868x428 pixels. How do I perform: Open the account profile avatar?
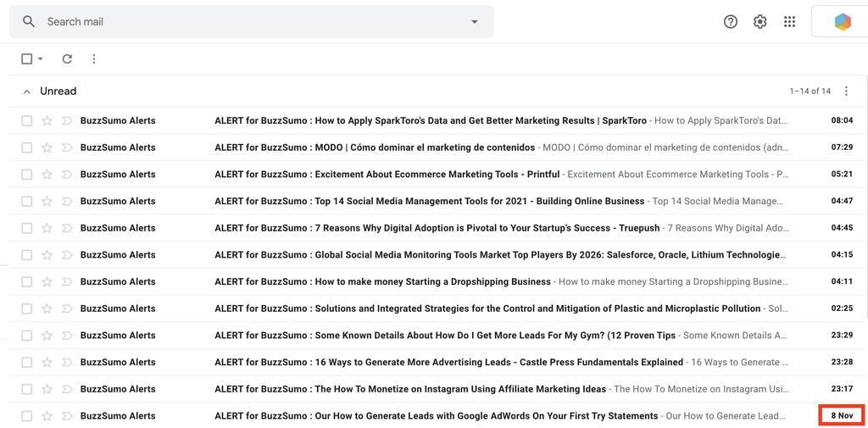pyautogui.click(x=842, y=22)
